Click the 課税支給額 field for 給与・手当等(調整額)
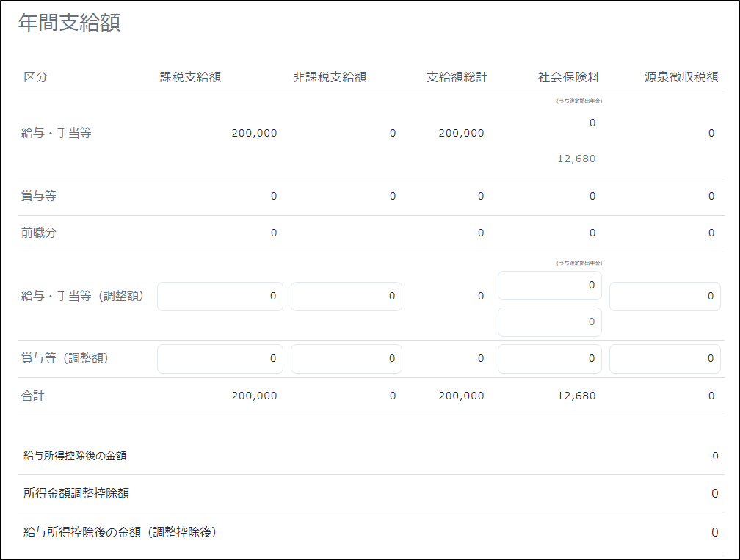The width and height of the screenshot is (740, 560). click(220, 296)
